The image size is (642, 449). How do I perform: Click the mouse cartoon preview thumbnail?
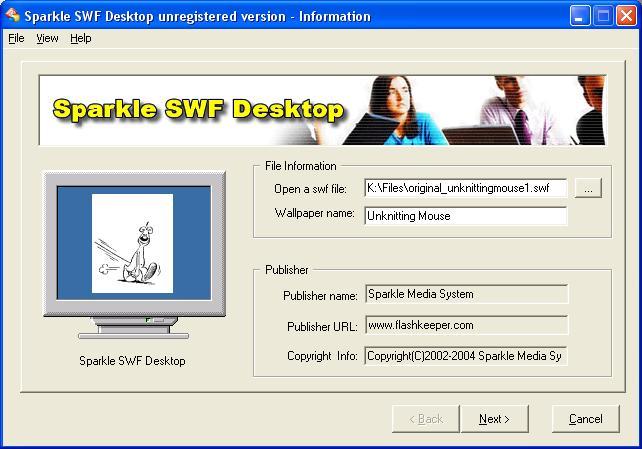(x=132, y=244)
